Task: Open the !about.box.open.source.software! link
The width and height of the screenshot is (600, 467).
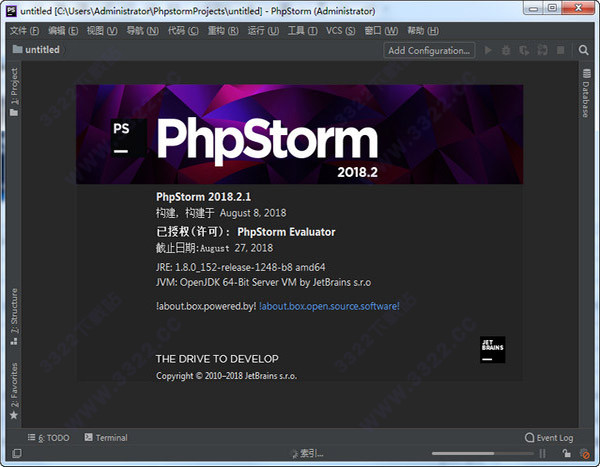Action: (x=329, y=306)
